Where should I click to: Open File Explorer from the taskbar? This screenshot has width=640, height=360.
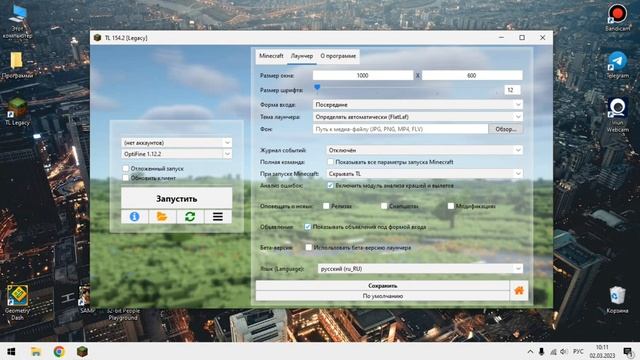tap(36, 352)
